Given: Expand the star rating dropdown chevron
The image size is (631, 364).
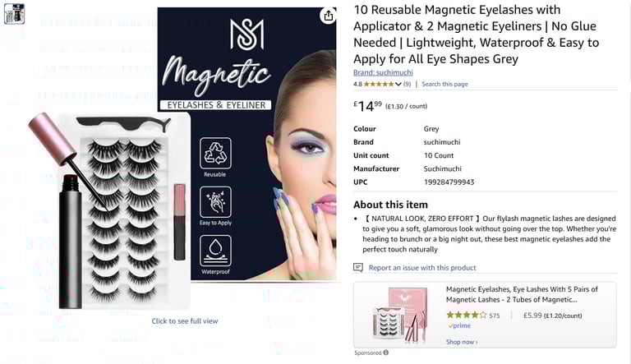Looking at the screenshot, I should tap(398, 84).
